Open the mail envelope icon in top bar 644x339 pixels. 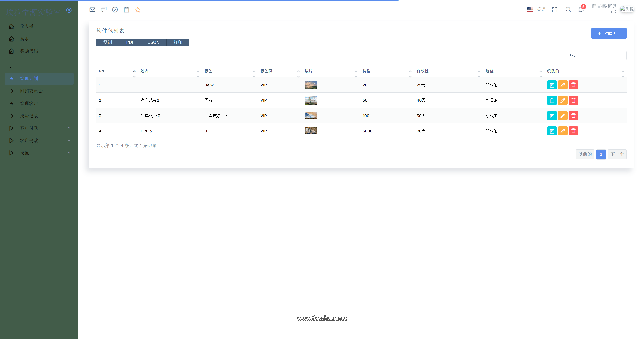[92, 10]
